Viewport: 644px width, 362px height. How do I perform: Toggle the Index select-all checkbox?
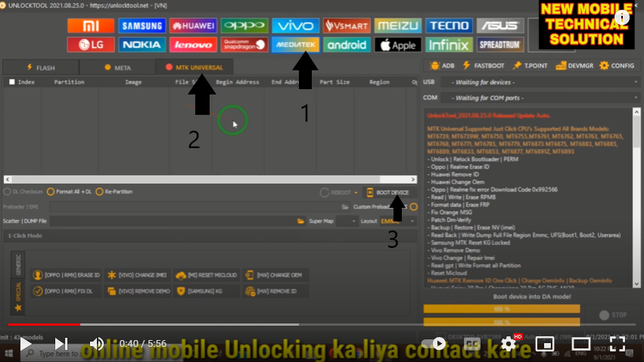point(12,82)
